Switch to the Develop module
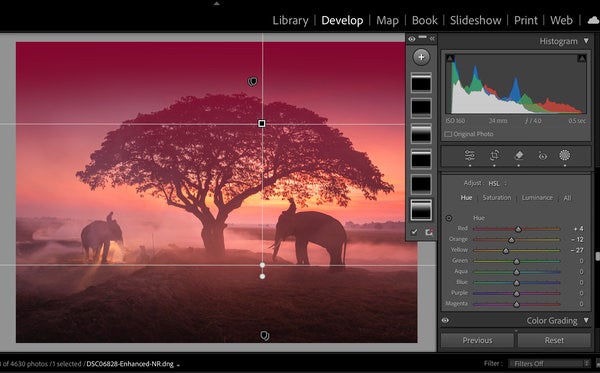This screenshot has width=600, height=373. point(342,20)
